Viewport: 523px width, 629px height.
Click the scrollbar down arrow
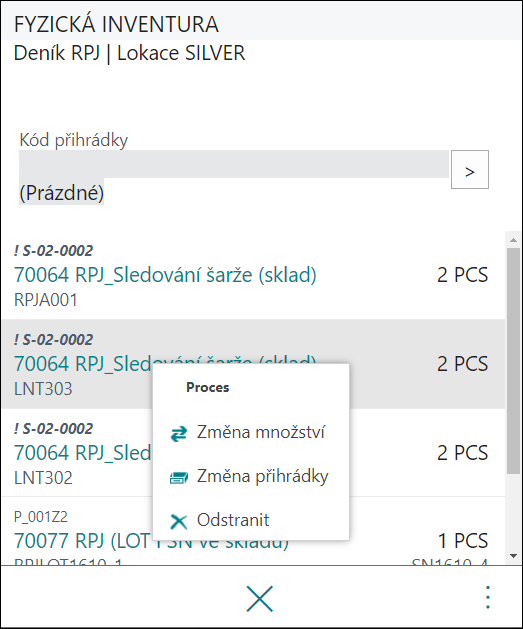513,556
